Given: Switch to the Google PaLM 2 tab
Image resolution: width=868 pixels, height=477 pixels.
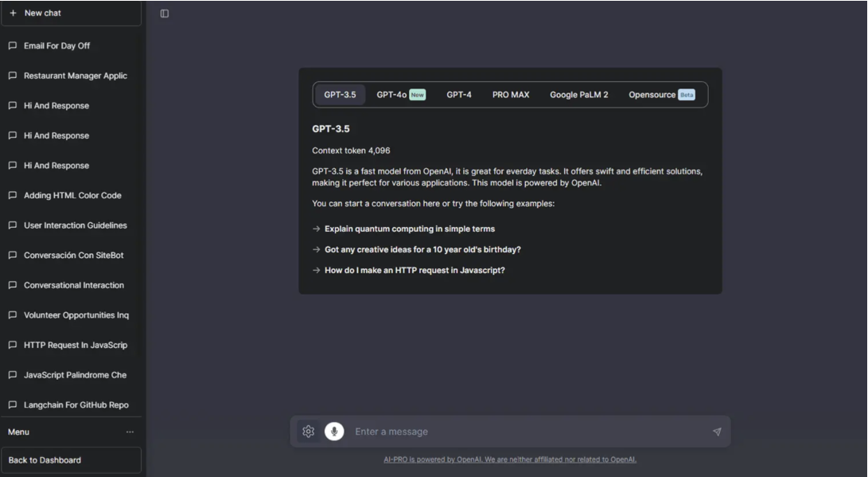Looking at the screenshot, I should click(579, 95).
